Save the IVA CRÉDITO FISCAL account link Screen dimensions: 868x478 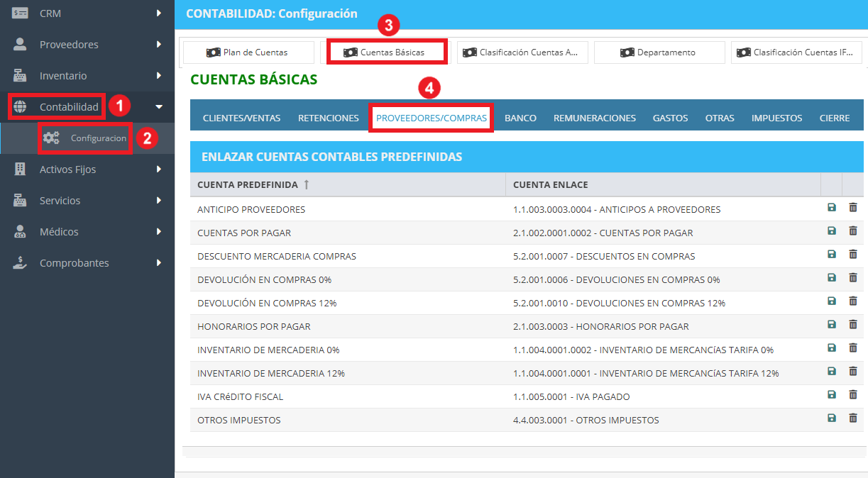tap(832, 394)
